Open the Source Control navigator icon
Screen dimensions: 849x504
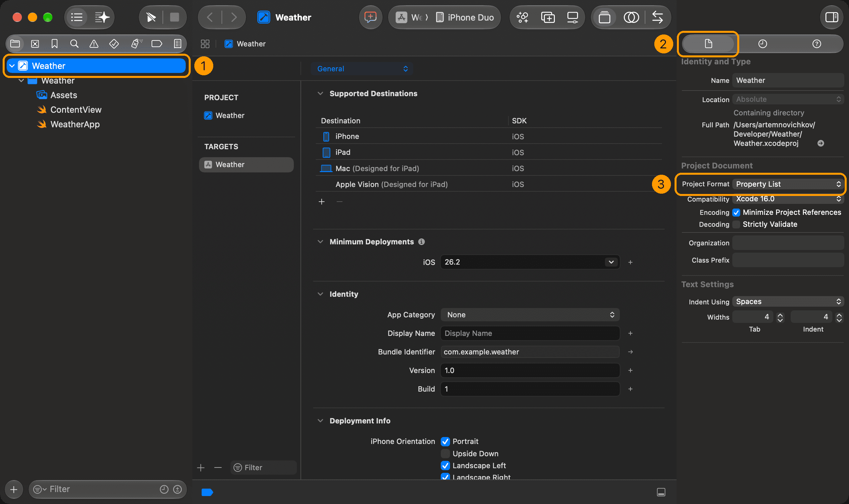click(35, 44)
